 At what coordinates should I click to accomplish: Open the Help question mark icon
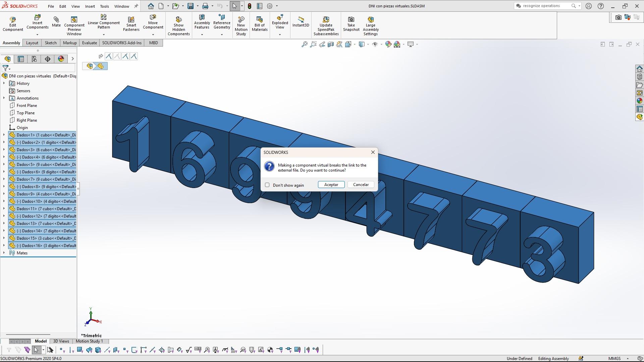(x=601, y=6)
